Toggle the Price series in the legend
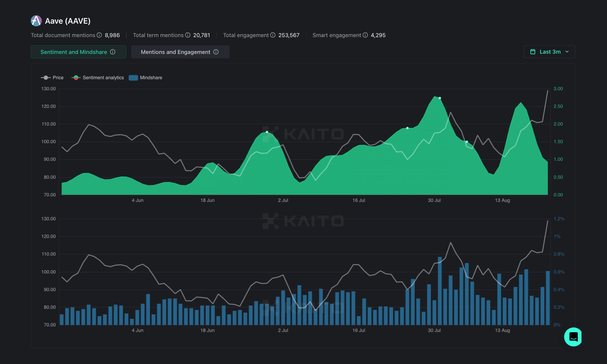This screenshot has width=607, height=364. pyautogui.click(x=52, y=77)
